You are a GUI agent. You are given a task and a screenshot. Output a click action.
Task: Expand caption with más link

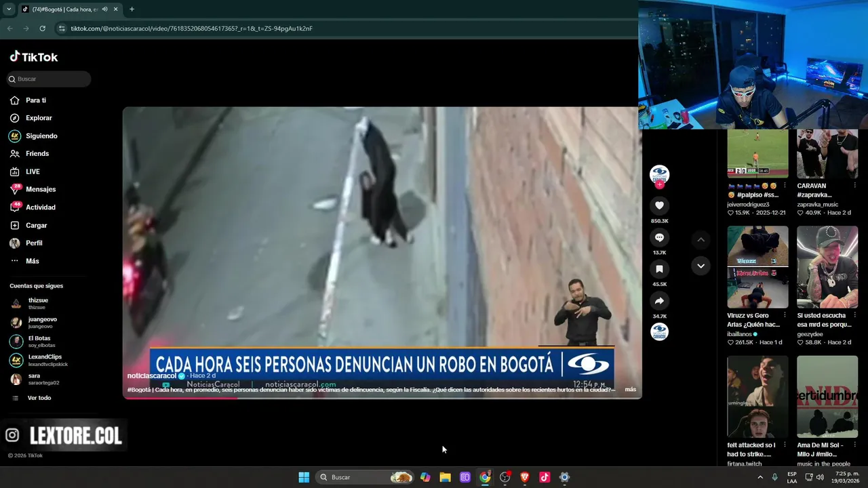point(631,390)
